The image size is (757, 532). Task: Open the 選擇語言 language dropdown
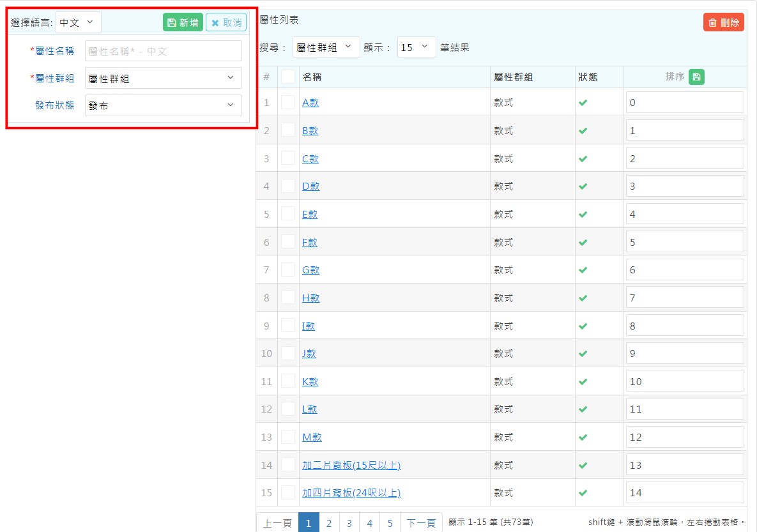pyautogui.click(x=78, y=22)
